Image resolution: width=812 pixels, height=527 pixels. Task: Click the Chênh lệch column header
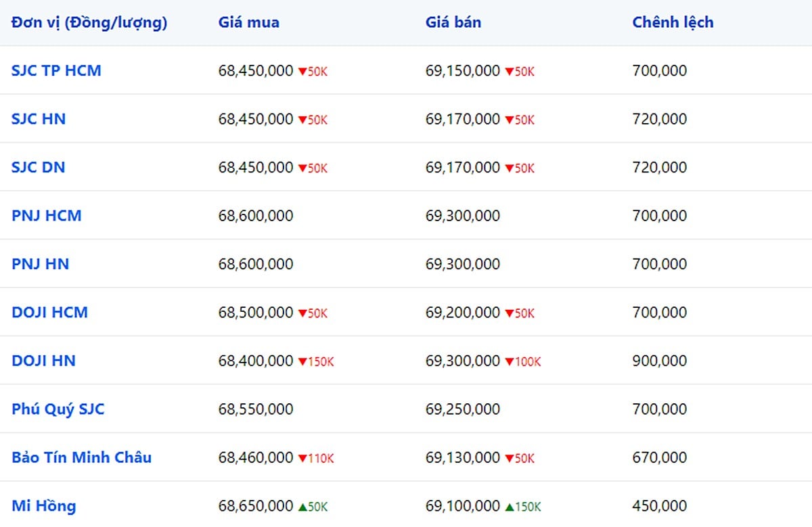click(x=673, y=22)
